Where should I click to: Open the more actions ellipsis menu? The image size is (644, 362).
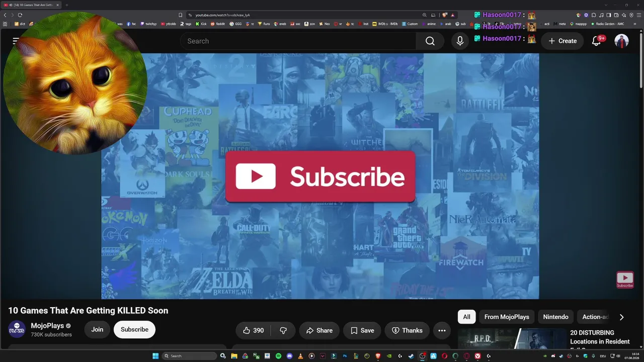tap(442, 330)
